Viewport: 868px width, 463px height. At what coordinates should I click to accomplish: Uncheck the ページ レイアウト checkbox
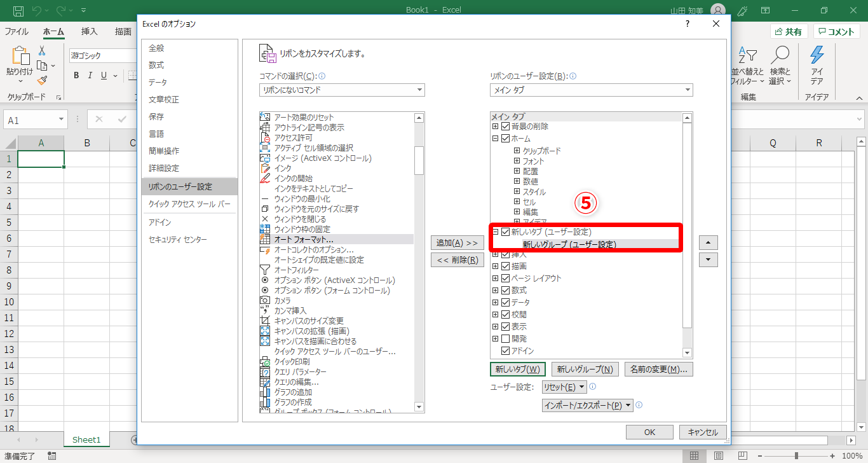click(x=506, y=279)
